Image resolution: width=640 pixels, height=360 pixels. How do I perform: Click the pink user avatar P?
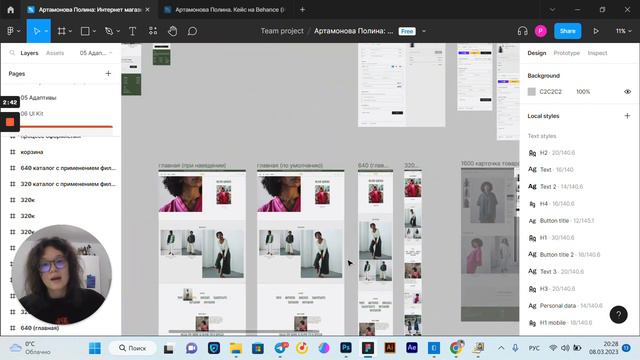(x=540, y=31)
